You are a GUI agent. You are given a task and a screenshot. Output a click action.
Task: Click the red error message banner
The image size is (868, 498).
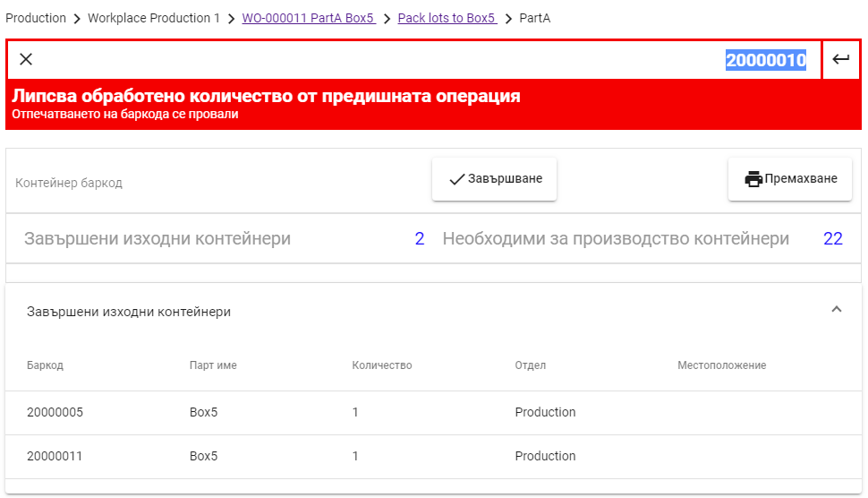click(x=433, y=104)
